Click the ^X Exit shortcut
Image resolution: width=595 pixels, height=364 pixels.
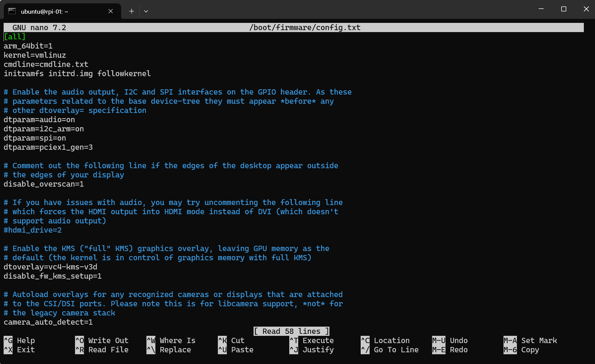tap(20, 350)
